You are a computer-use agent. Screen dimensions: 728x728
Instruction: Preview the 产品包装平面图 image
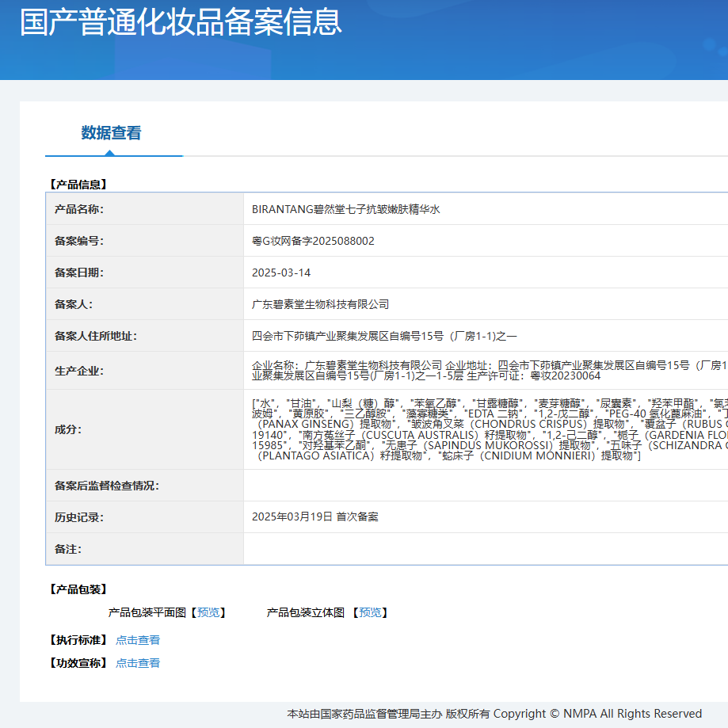(208, 612)
